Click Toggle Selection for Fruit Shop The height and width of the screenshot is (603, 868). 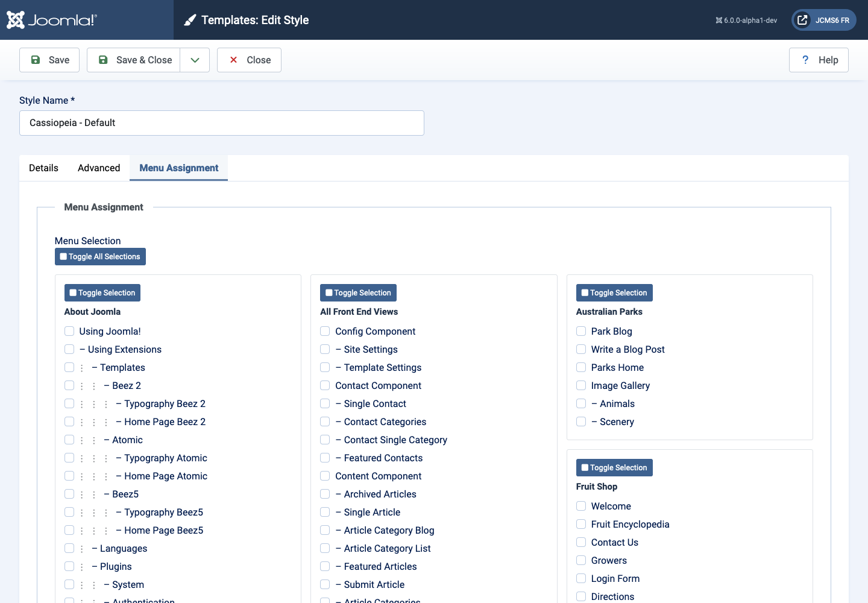click(x=614, y=467)
